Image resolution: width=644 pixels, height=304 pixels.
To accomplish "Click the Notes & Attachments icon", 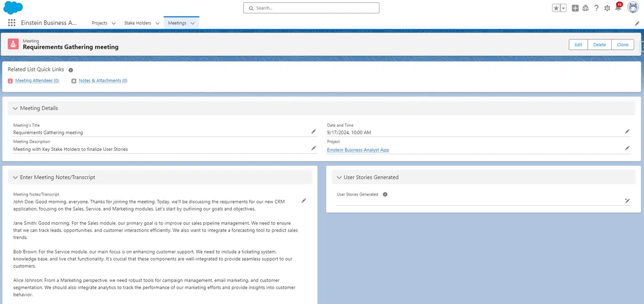I will point(74,81).
